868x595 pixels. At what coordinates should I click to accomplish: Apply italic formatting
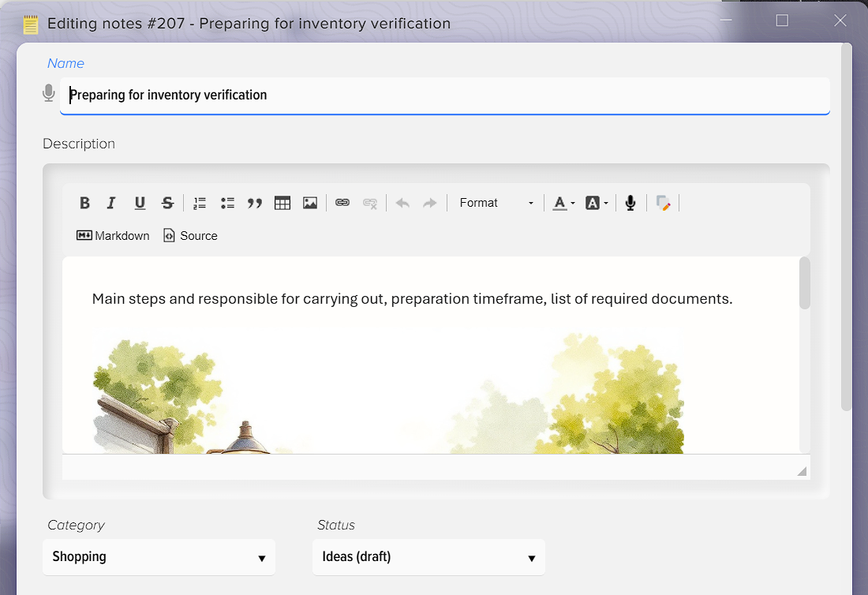pos(111,203)
